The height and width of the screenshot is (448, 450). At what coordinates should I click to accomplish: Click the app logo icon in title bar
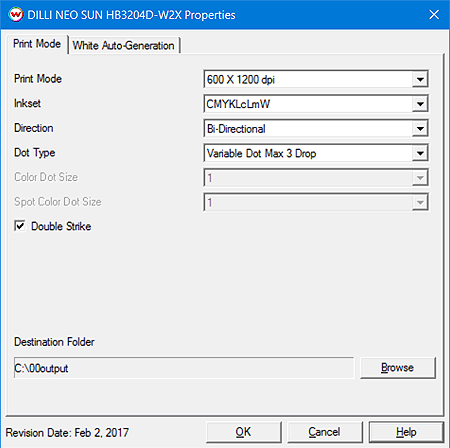point(16,15)
